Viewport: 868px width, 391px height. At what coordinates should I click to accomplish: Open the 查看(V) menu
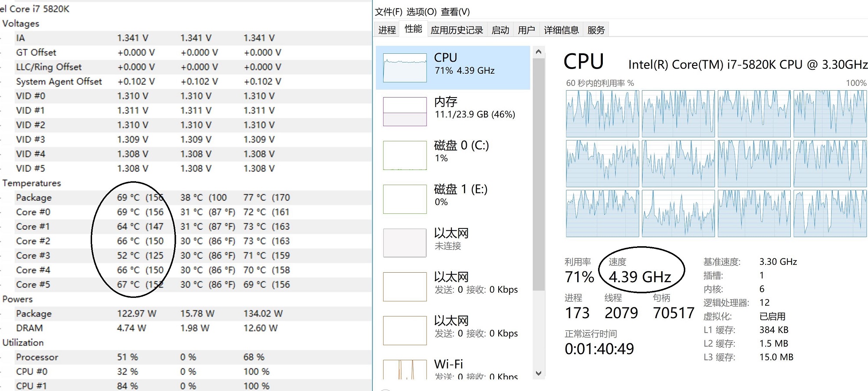(x=455, y=12)
